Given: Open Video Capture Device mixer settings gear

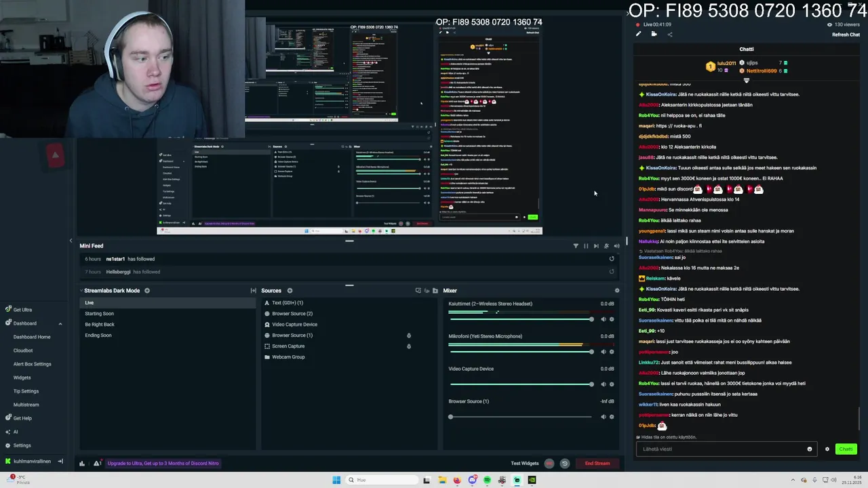Looking at the screenshot, I should pos(612,384).
